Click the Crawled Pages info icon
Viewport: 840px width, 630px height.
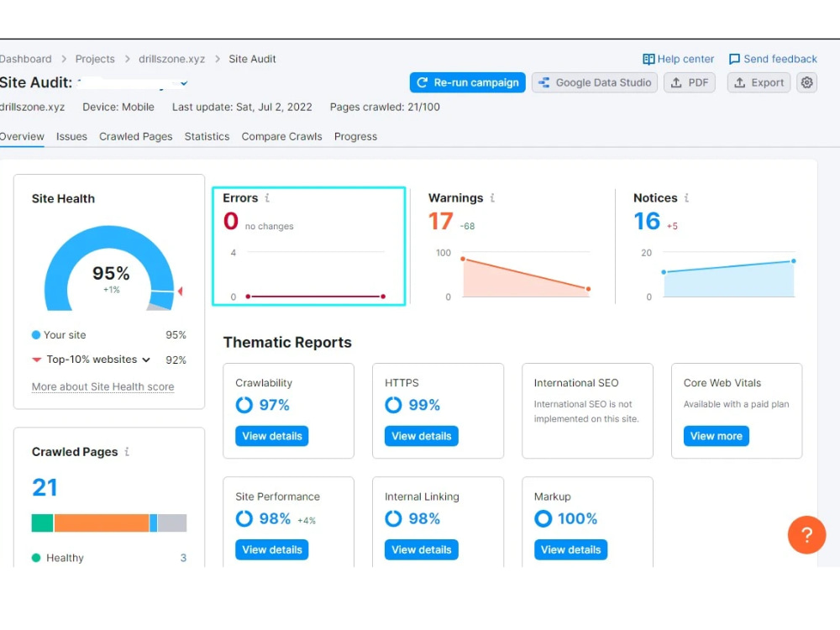[127, 452]
